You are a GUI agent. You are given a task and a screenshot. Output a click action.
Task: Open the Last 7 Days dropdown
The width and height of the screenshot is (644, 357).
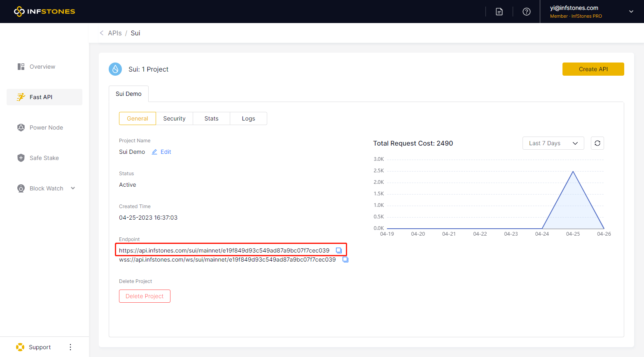tap(553, 143)
